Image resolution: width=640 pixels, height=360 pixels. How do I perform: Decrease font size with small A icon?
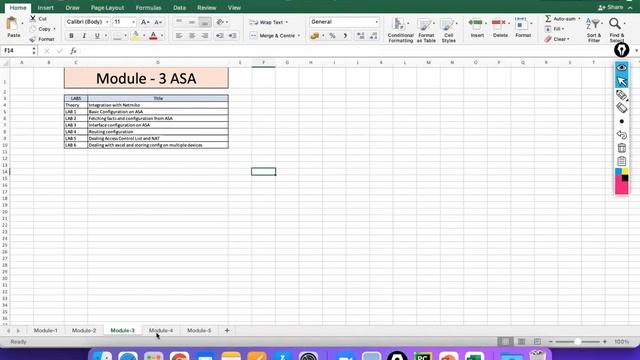(x=158, y=22)
